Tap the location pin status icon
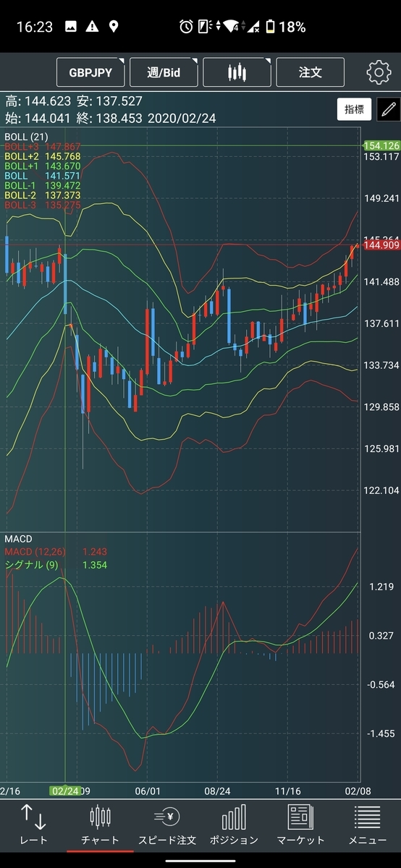This screenshot has width=401, height=868. 114,27
